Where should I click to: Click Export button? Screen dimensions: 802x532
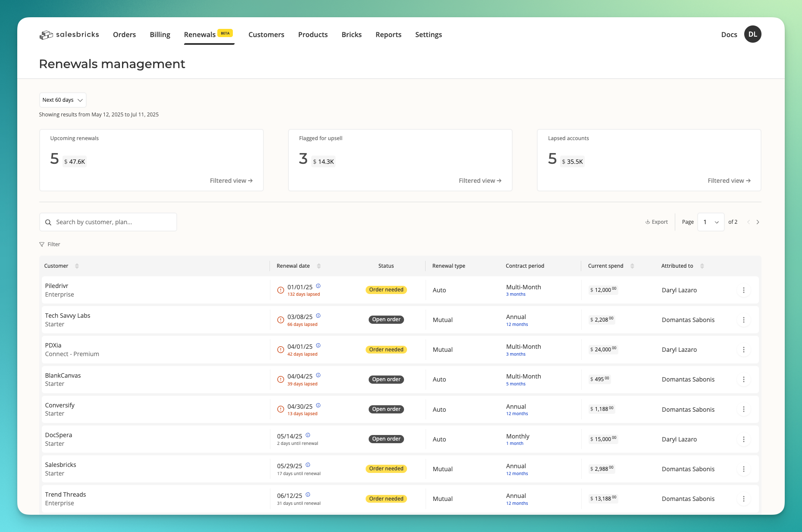656,222
